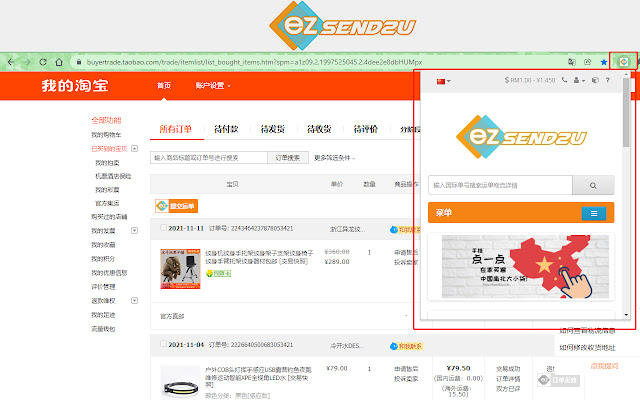Click the padlock icon in the address bar
Viewport: 640px width, 400px height.
[79, 62]
